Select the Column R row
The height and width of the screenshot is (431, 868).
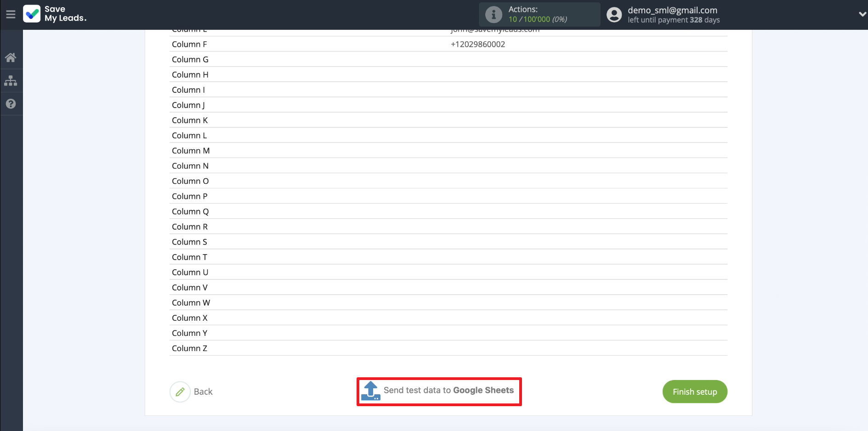coord(448,226)
